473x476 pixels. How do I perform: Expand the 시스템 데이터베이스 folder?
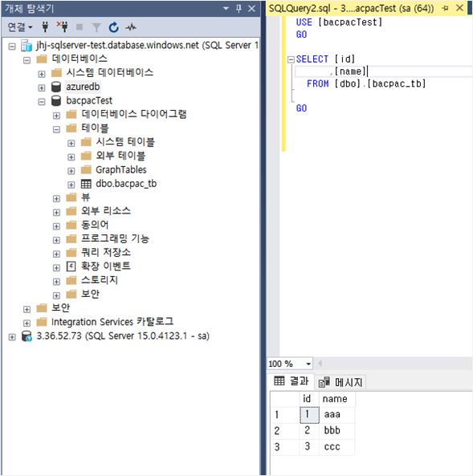pos(42,74)
